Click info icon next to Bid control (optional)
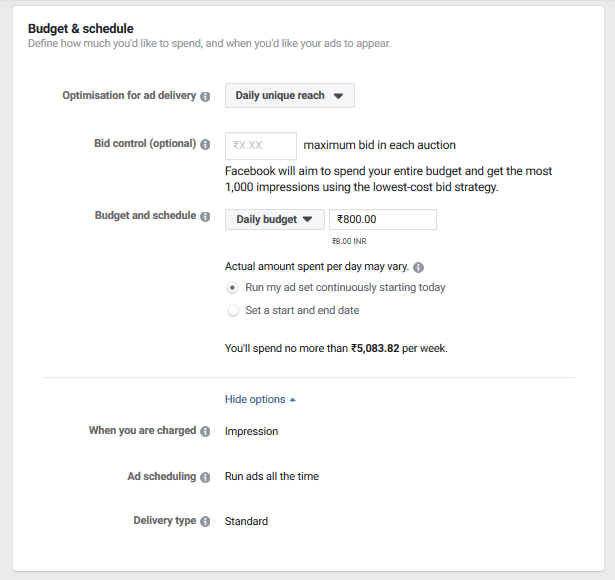 [x=205, y=144]
